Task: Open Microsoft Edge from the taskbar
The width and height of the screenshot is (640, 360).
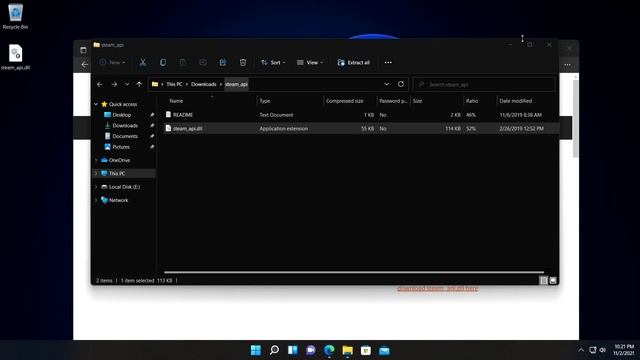Action: coord(329,350)
